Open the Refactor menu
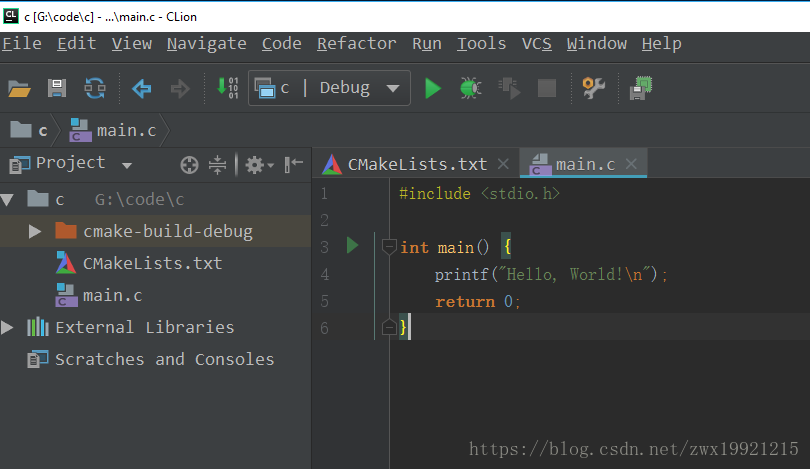The image size is (810, 469). [356, 44]
